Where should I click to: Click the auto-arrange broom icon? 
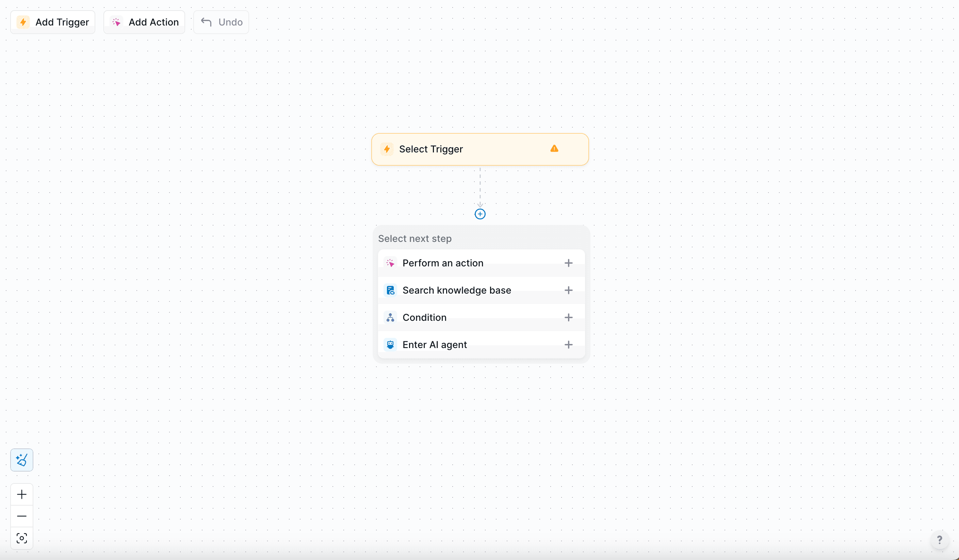coord(22,460)
